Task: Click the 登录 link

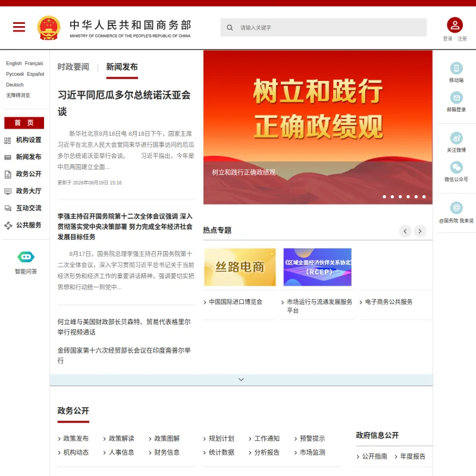Action: click(x=447, y=39)
